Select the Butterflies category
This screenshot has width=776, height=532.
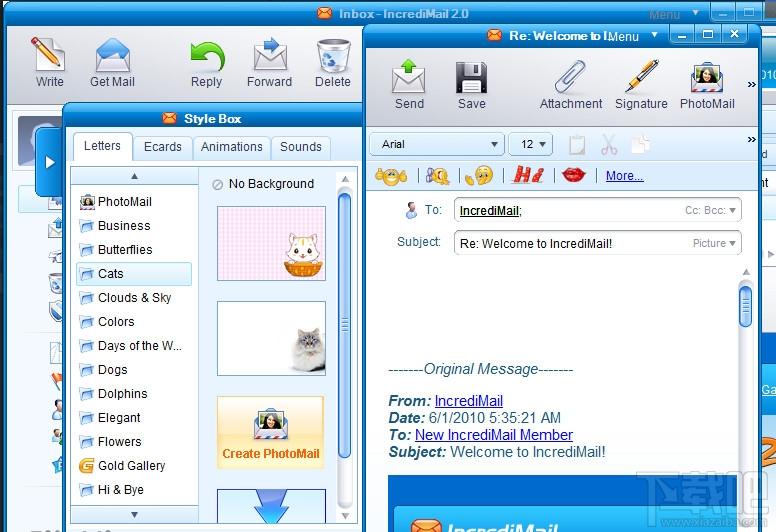click(x=134, y=250)
